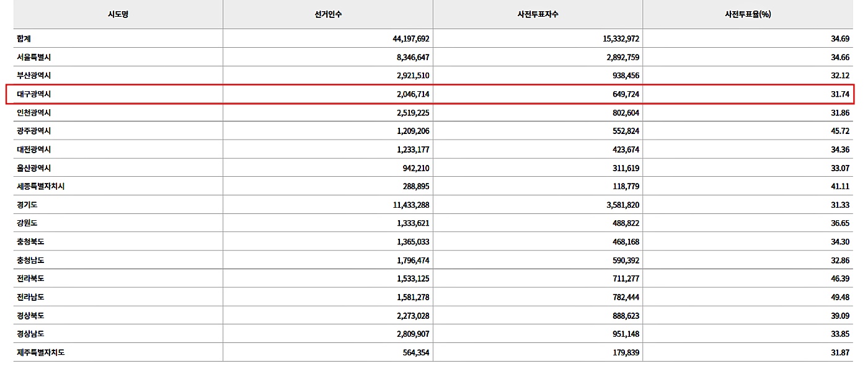Click the 선거인수 column header
Screen dimensions: 868x374
coord(328,14)
